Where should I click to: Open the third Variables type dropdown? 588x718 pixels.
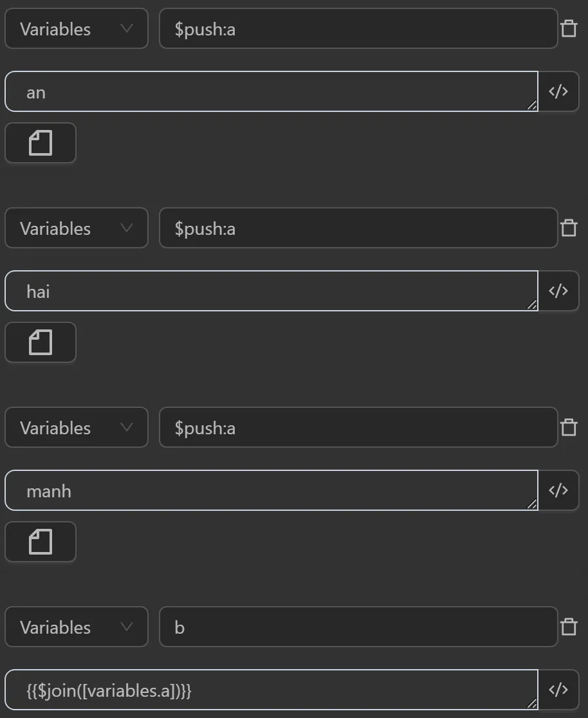point(76,428)
